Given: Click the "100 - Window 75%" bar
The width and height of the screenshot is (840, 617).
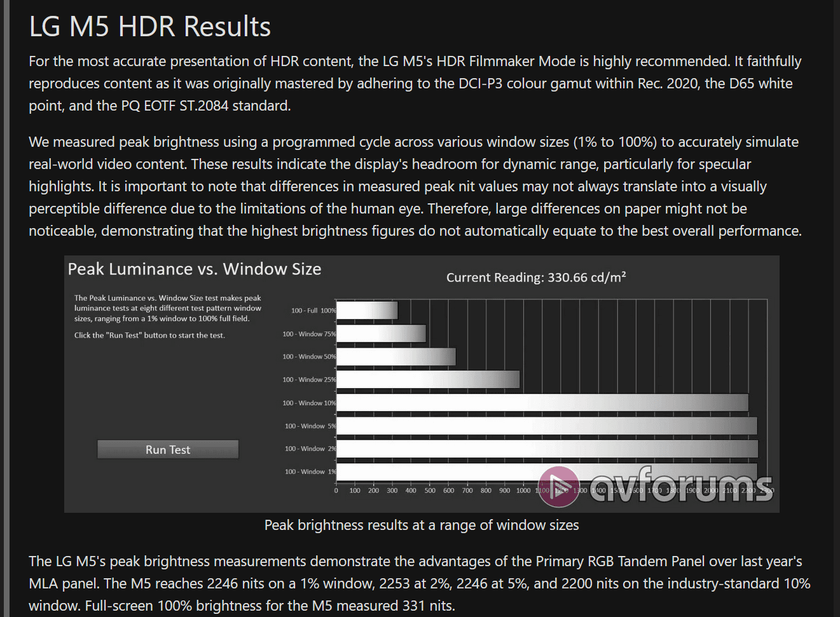Looking at the screenshot, I should (381, 334).
